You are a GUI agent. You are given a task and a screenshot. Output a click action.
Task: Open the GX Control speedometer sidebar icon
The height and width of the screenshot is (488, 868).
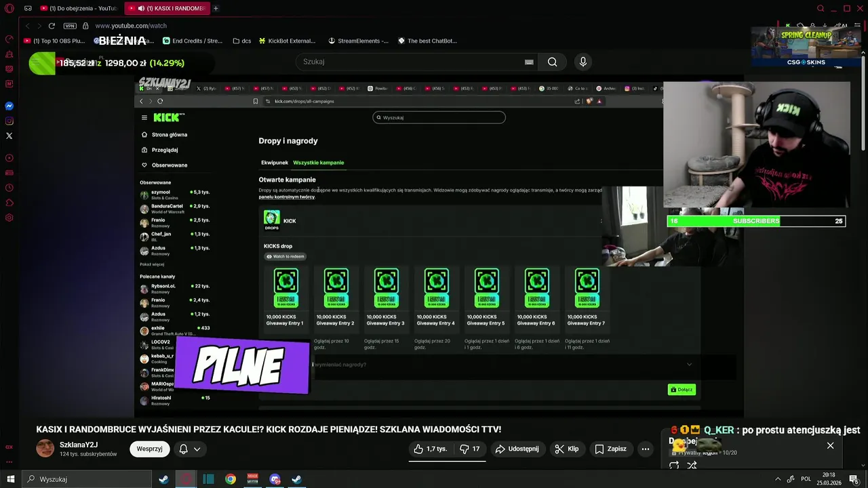pyautogui.click(x=9, y=39)
